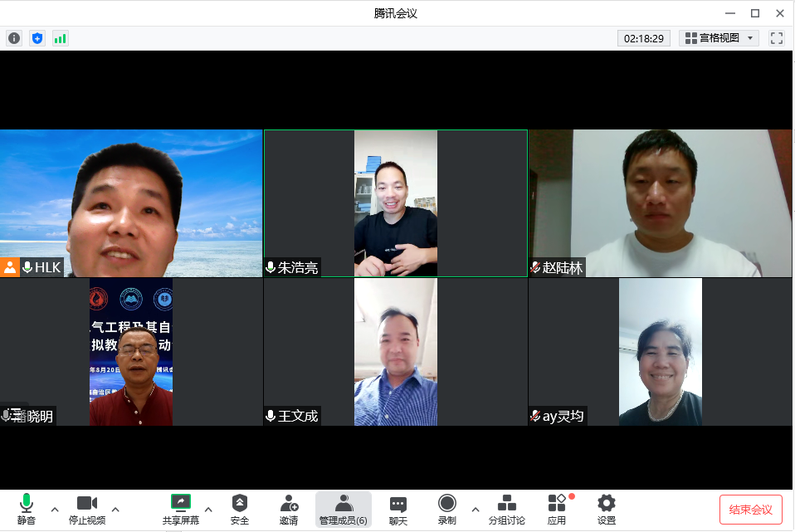The image size is (795, 532).
Task: Start recording with 录制 button
Action: coord(447,509)
